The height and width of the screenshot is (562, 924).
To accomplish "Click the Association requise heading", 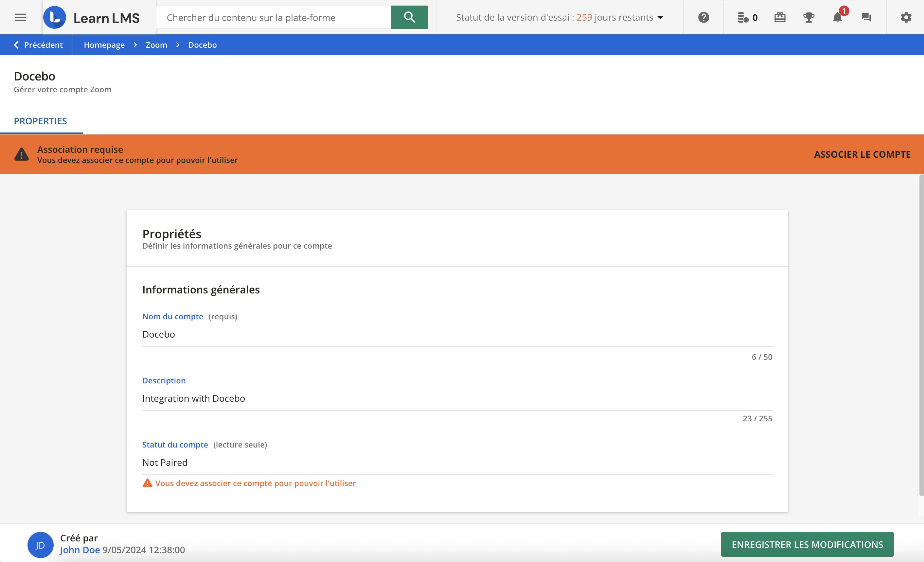I will (x=80, y=149).
